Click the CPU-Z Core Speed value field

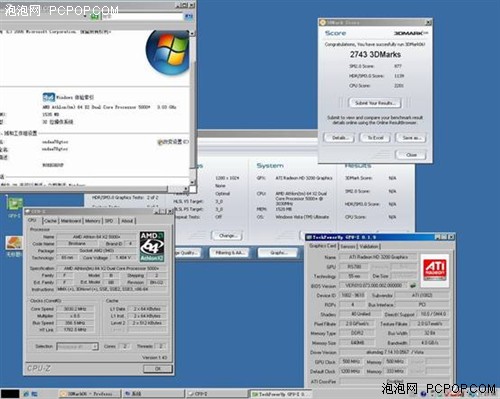coord(75,309)
